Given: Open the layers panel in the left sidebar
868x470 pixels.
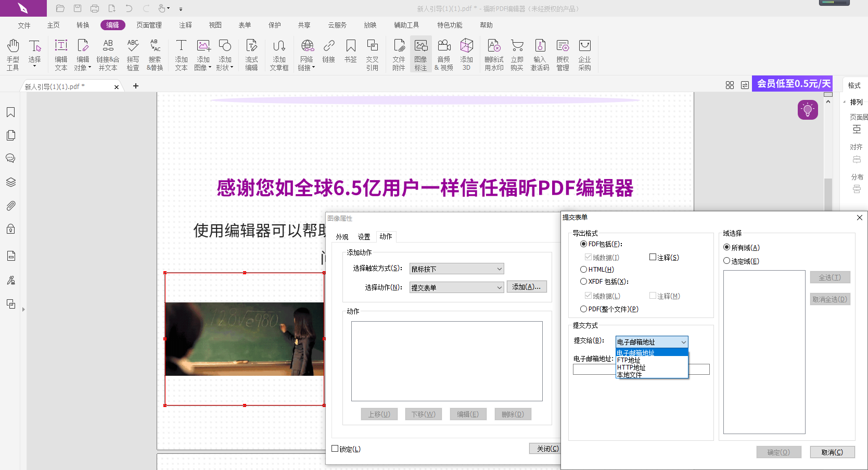Looking at the screenshot, I should (11, 182).
